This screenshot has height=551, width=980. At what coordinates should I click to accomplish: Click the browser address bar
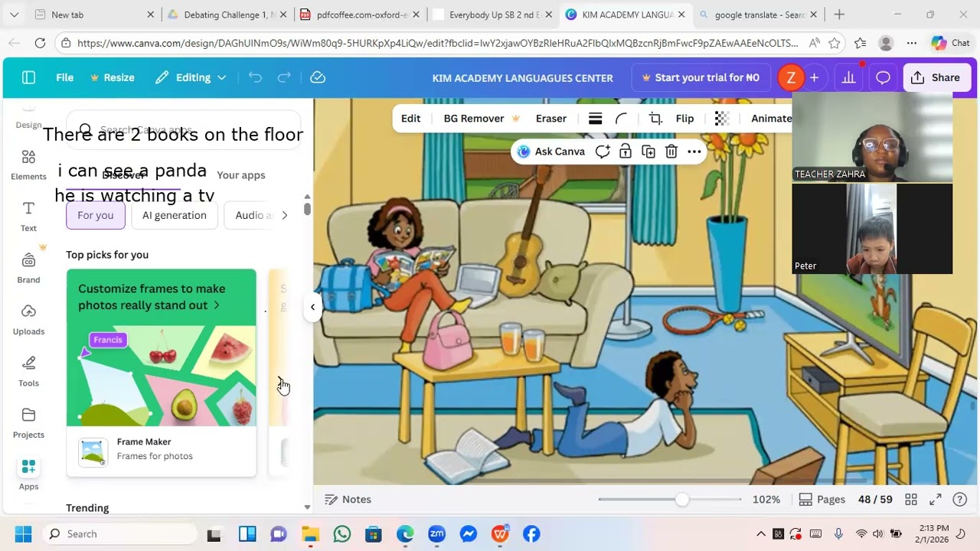click(437, 43)
